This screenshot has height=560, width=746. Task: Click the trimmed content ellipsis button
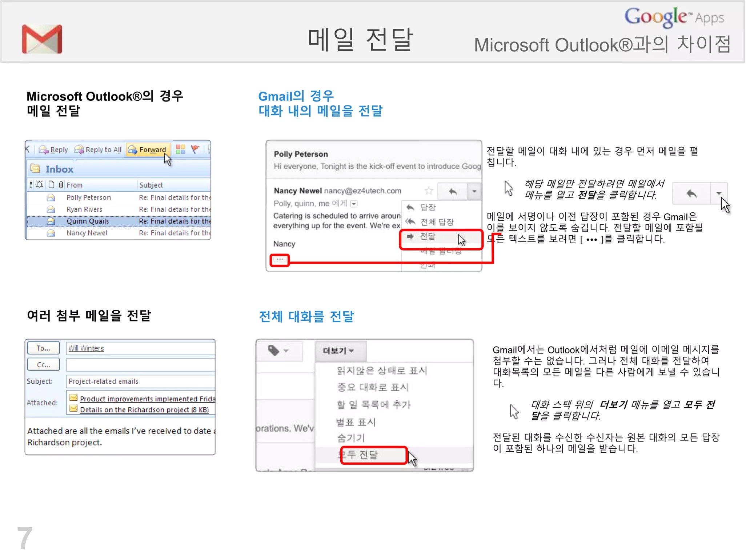coord(280,260)
